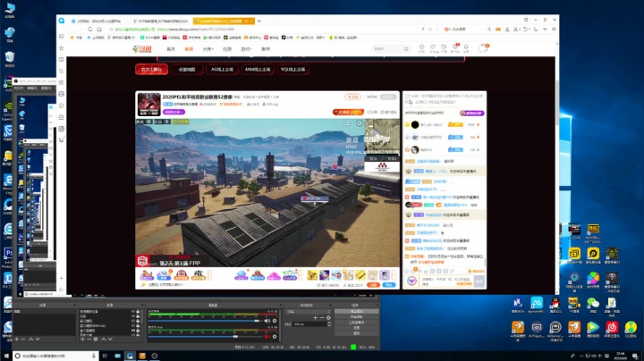Remove scene transition with minus icon

tap(322, 317)
